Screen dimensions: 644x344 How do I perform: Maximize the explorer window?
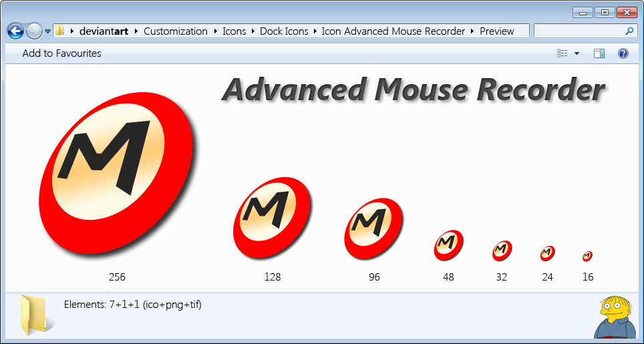(x=605, y=13)
